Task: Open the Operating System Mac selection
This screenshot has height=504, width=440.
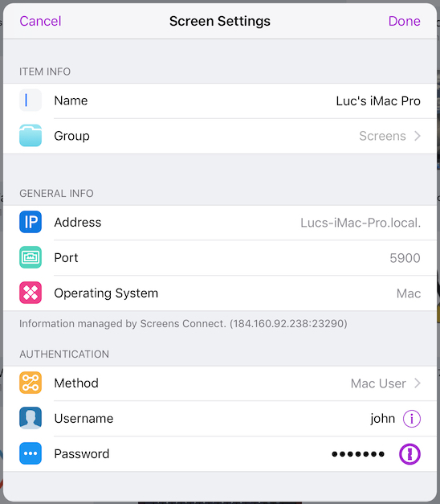Action: pos(409,293)
